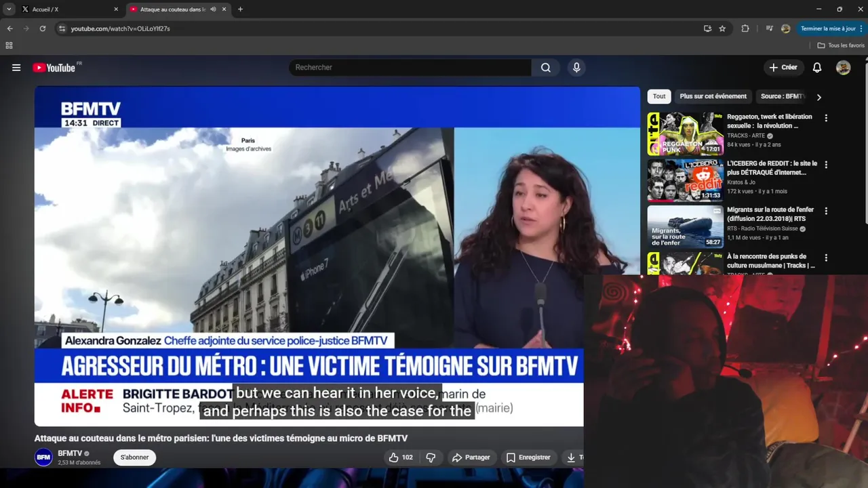The image size is (868, 488).
Task: Open options for L'ICEBERG de REDDIT video
Action: click(x=826, y=165)
